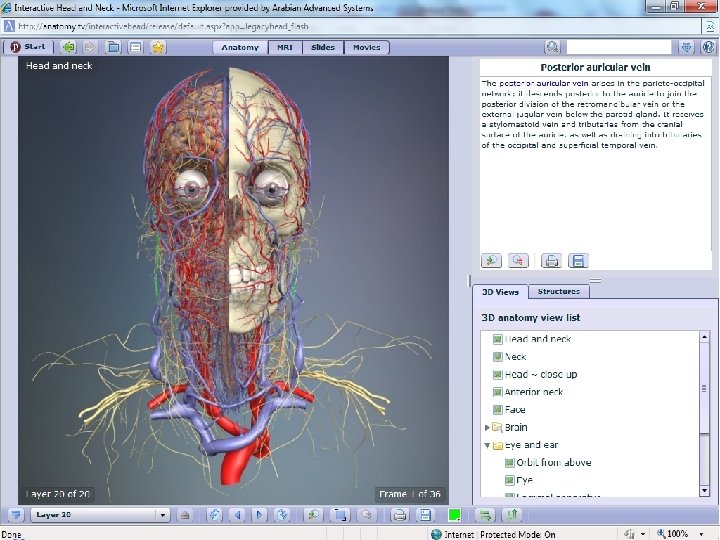720x540 pixels.
Task: Open the Face view in list
Action: 509,410
